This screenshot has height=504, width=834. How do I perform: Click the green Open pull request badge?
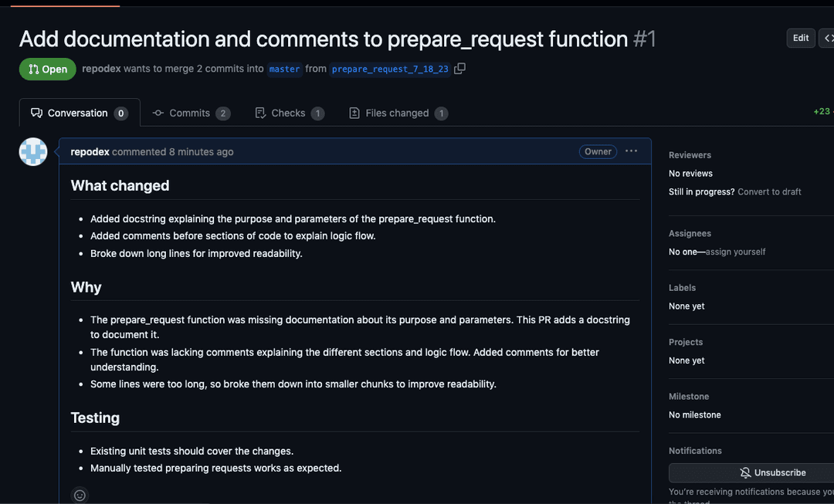[x=48, y=69]
